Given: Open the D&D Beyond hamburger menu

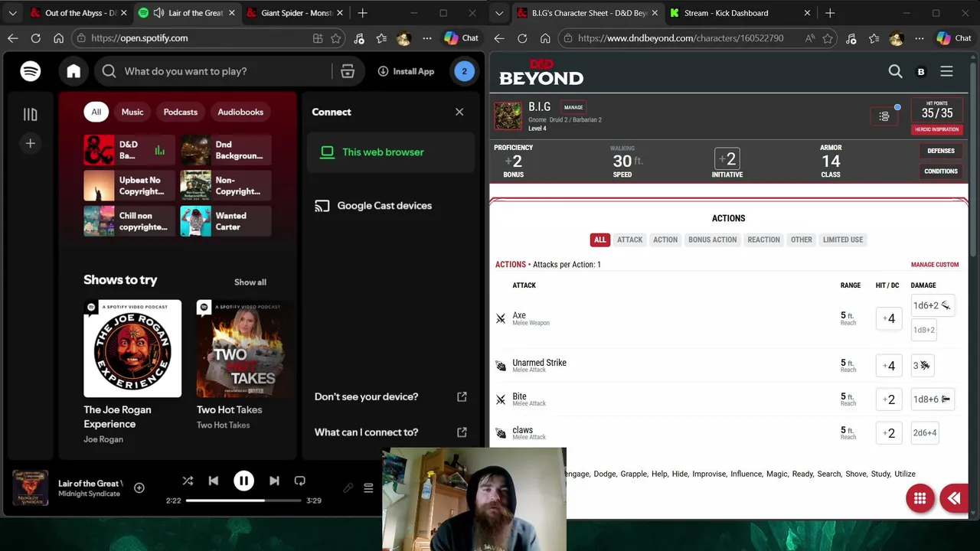Looking at the screenshot, I should [946, 71].
